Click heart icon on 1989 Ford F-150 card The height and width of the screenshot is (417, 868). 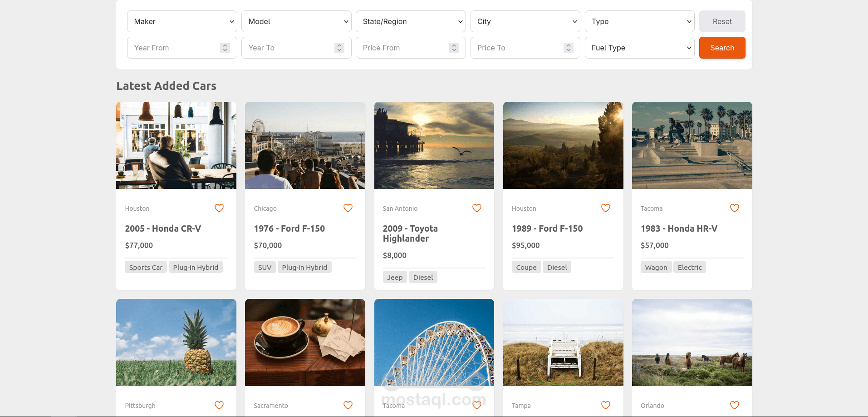(x=606, y=208)
